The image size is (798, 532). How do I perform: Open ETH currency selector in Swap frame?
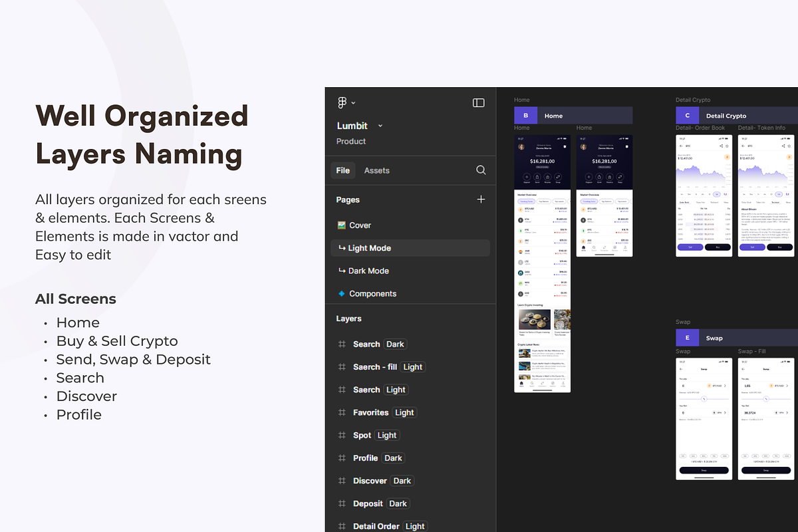point(720,413)
